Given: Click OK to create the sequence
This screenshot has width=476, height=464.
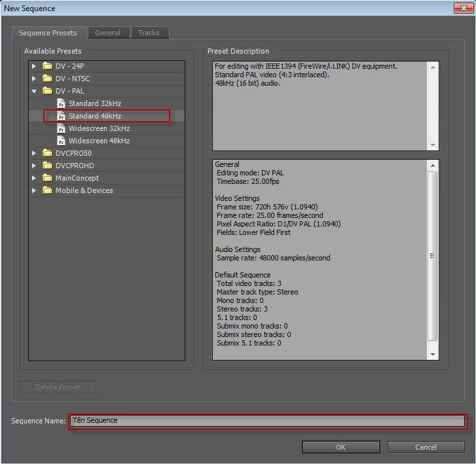Looking at the screenshot, I should (341, 447).
